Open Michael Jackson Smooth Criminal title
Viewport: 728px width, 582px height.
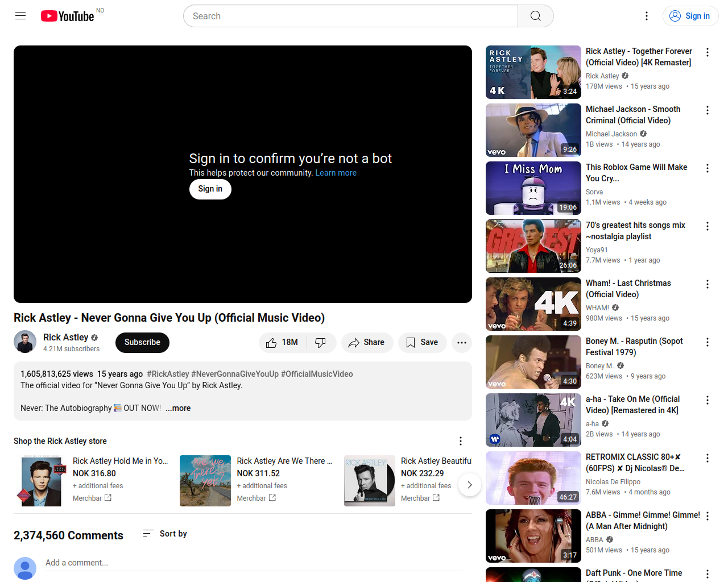pos(633,115)
